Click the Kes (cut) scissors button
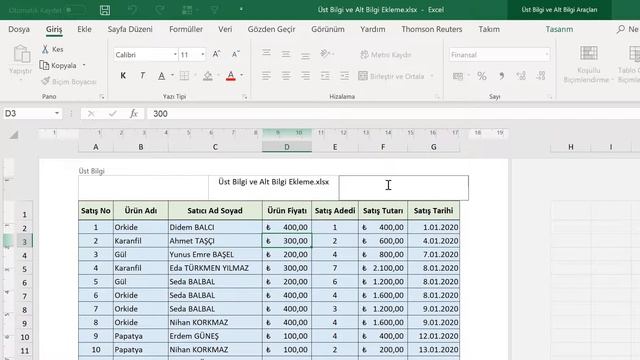Image resolution: width=640 pixels, height=360 pixels. point(52,49)
